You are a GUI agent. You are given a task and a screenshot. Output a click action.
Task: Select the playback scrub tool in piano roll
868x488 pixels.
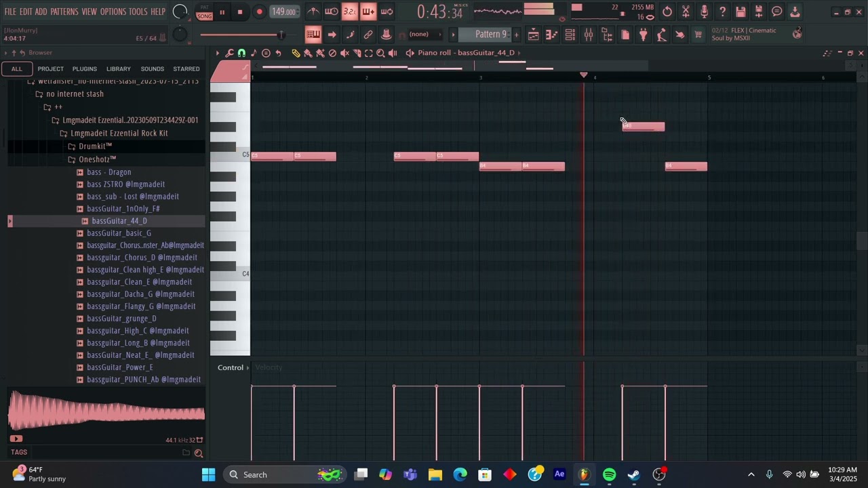(393, 53)
